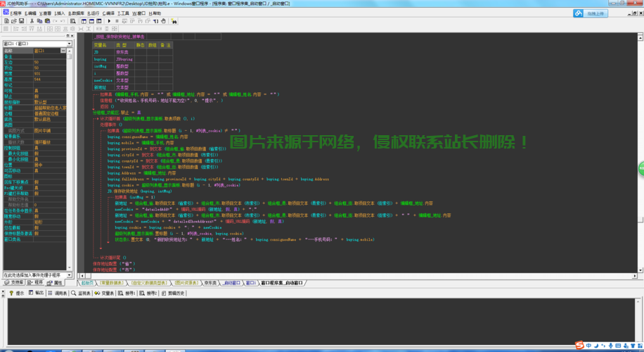
Task: Open the B.数据库 menu
Action: (x=76, y=13)
